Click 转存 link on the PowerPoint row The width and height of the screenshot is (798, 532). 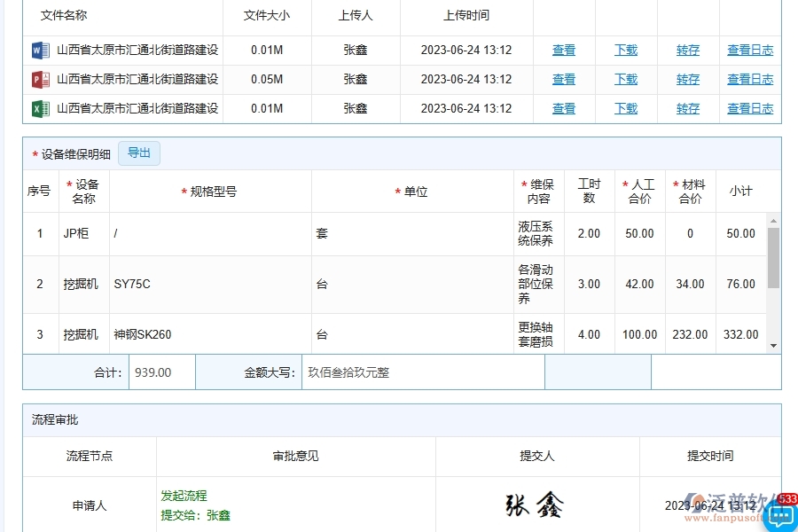688,79
